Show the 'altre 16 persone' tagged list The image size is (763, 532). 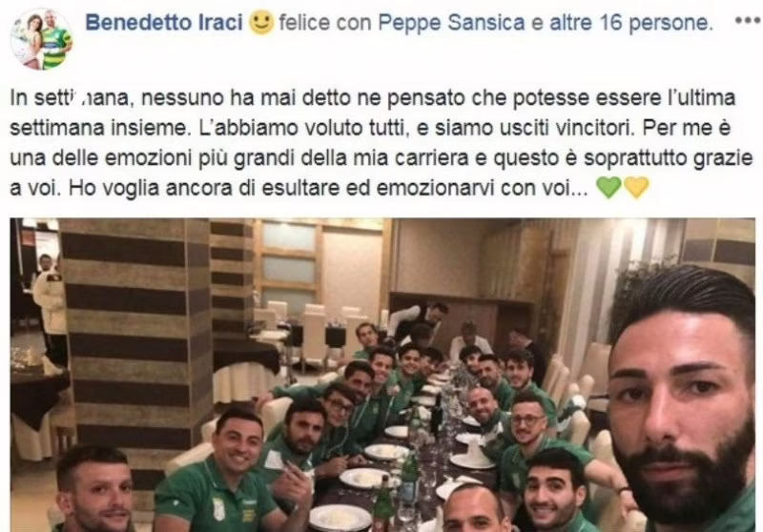coord(629,23)
